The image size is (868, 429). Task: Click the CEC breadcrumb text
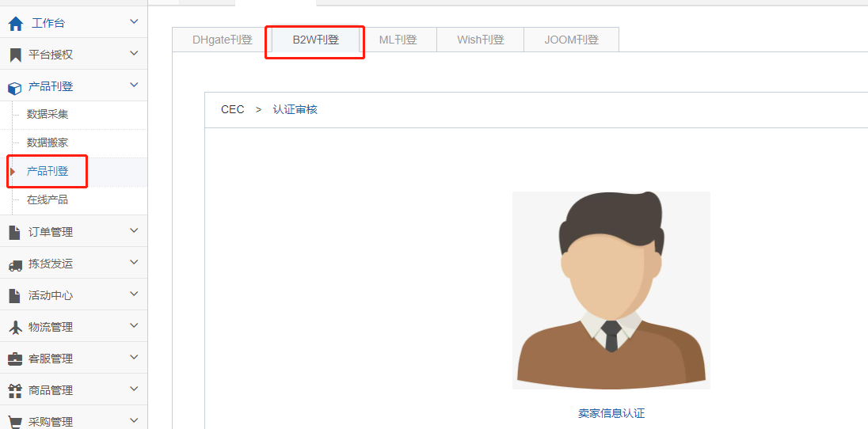pyautogui.click(x=233, y=109)
